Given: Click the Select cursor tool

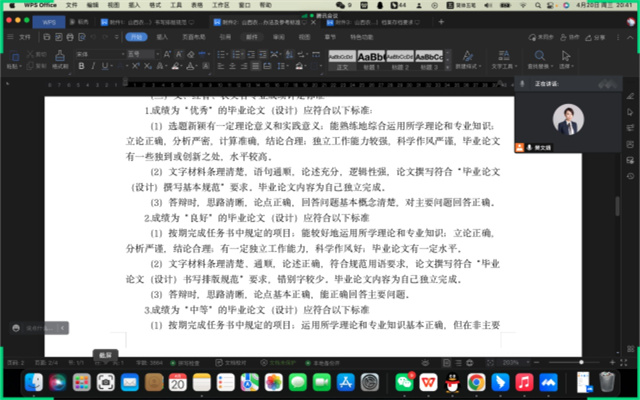Looking at the screenshot, I should pos(566,56).
